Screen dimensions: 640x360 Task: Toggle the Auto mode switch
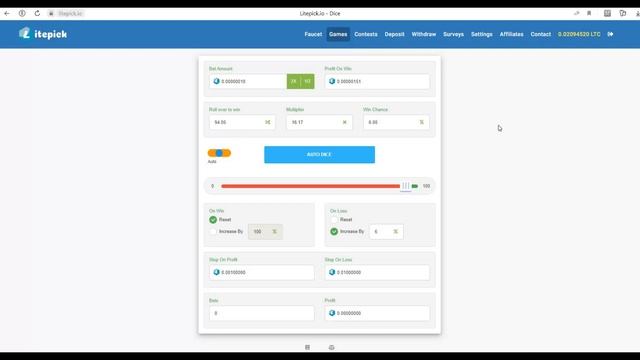(219, 153)
